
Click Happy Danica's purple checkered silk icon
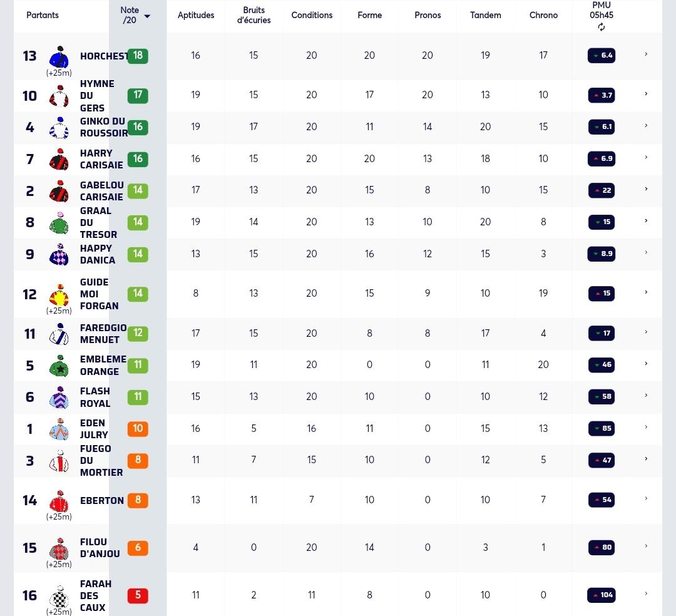coord(59,254)
